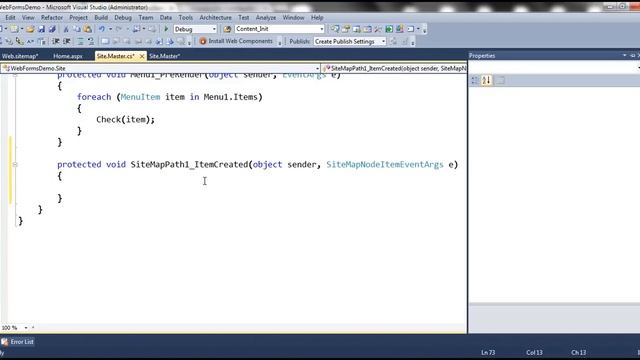Screen dimensions: 640x360
Task: Click the Publish label on the toolbar
Action: (x=300, y=41)
